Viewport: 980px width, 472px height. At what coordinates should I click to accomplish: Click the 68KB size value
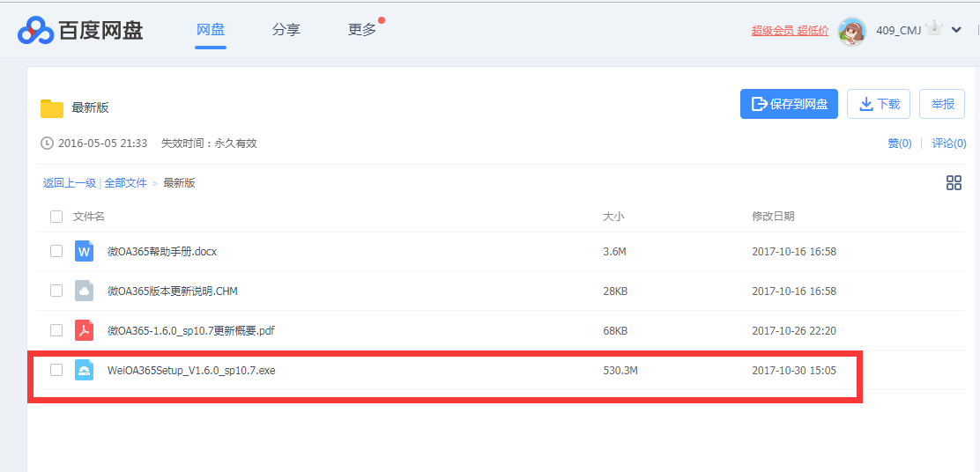pos(615,331)
